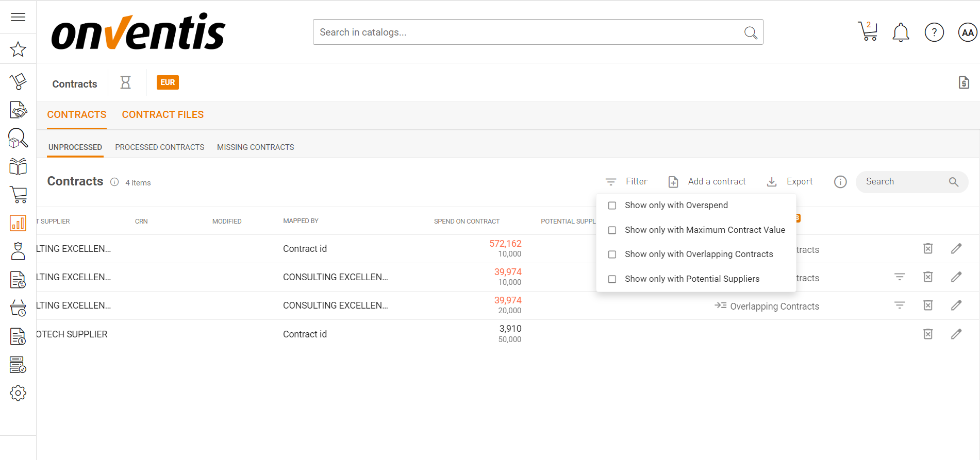Open the notifications bell
Viewport: 980px width, 460px height.
[x=901, y=32]
